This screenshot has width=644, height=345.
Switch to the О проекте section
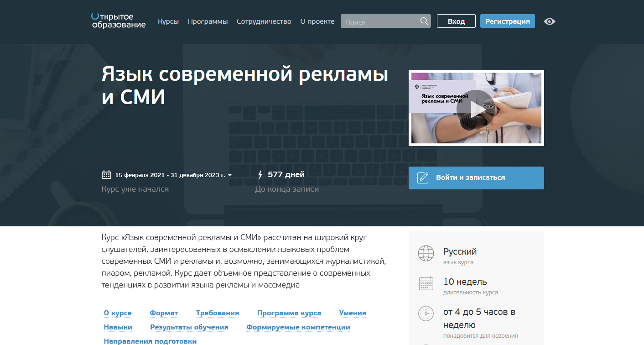(317, 21)
